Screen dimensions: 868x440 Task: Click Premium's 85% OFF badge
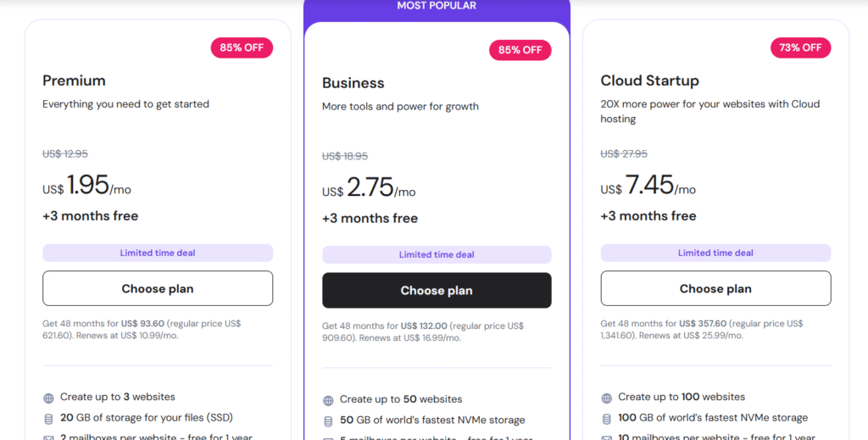coord(242,47)
